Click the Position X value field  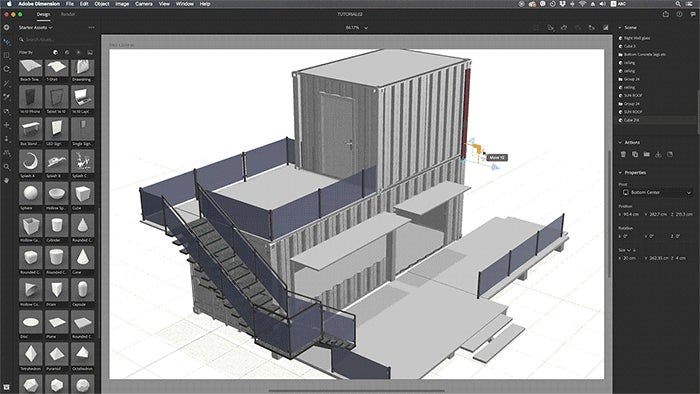pos(631,214)
